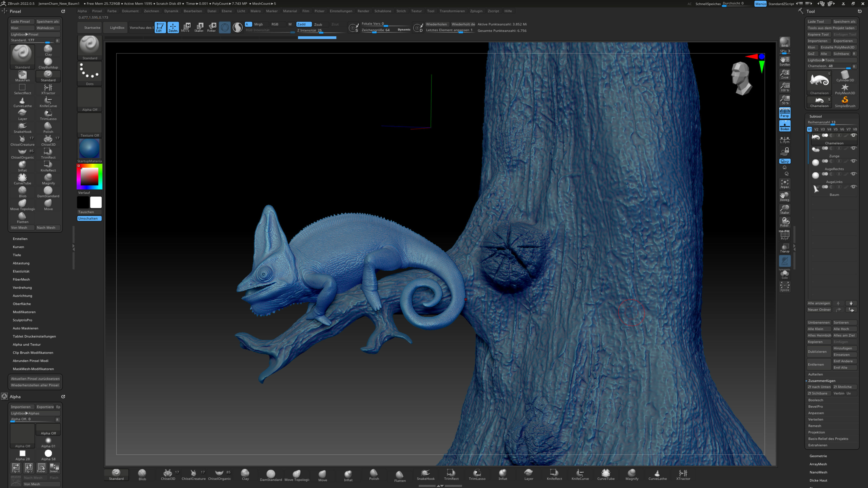Click the LightBox button
The width and height of the screenshot is (868, 488).
117,28
